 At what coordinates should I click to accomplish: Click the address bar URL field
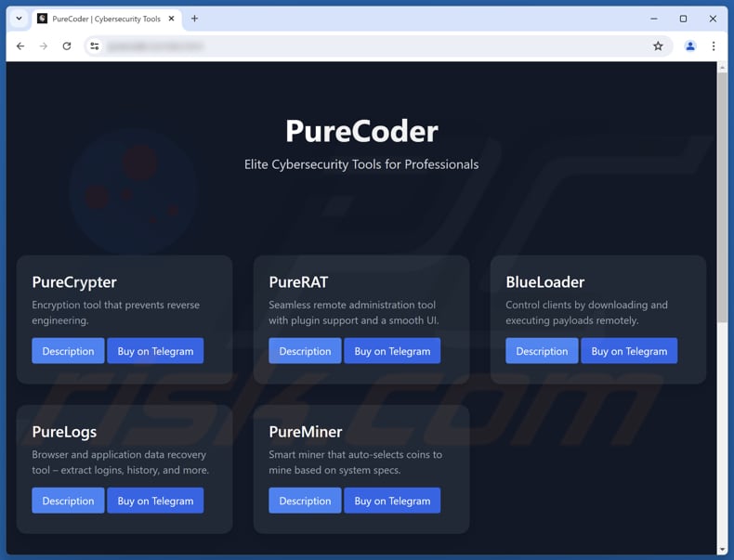coord(372,46)
